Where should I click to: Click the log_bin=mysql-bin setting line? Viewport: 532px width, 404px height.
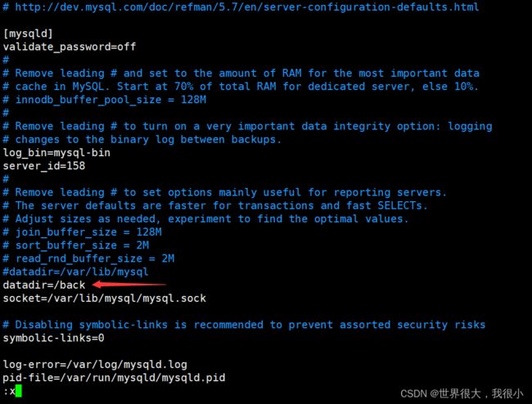(x=56, y=153)
